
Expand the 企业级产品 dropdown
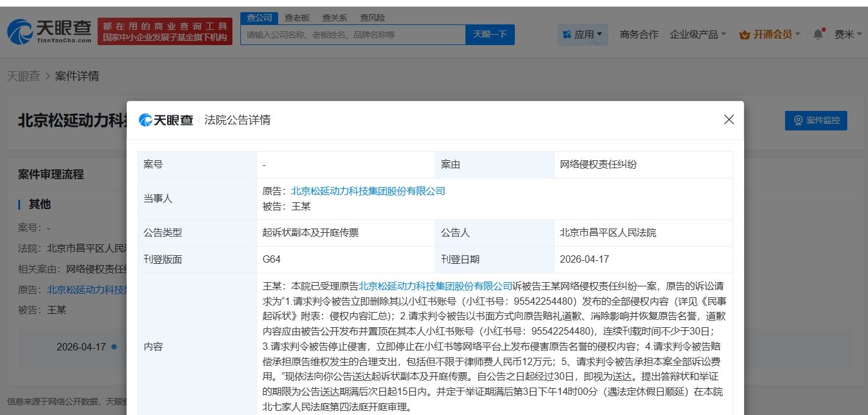(x=698, y=35)
